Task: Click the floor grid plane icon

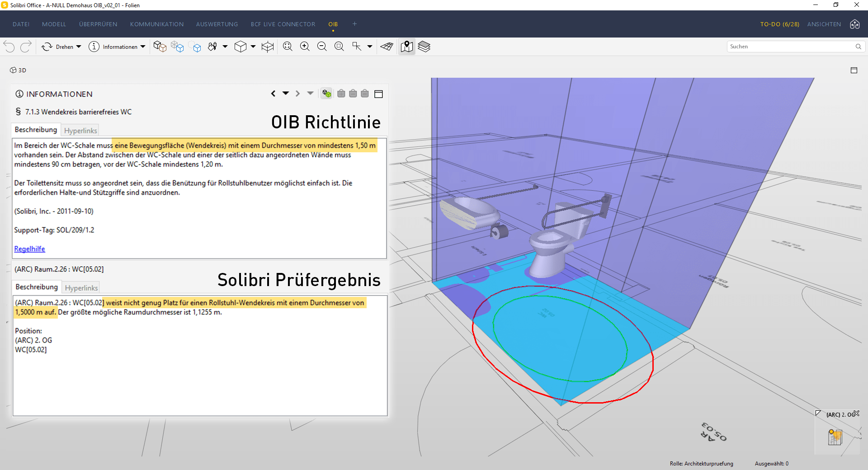Action: click(387, 47)
